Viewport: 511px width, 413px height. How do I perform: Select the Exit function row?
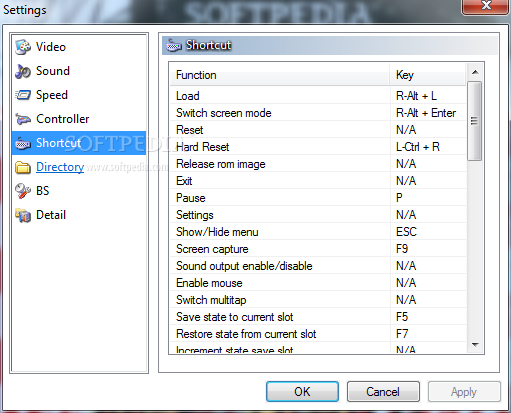[318, 181]
